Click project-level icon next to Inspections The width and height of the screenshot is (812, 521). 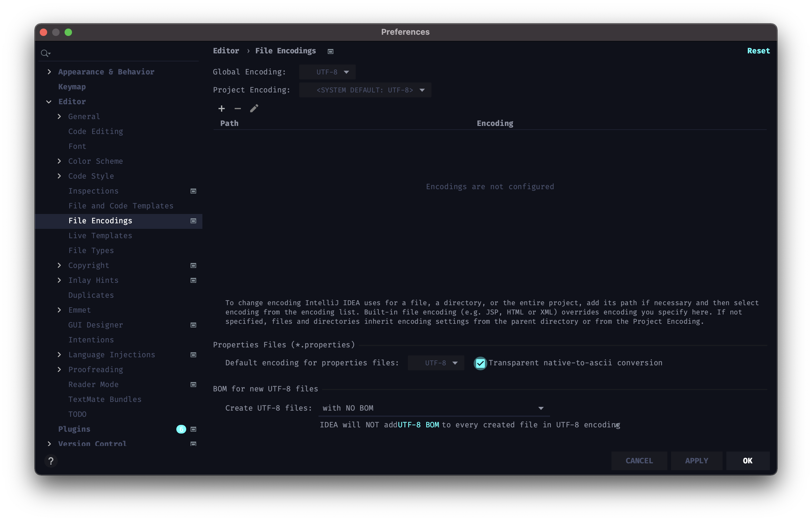193,191
